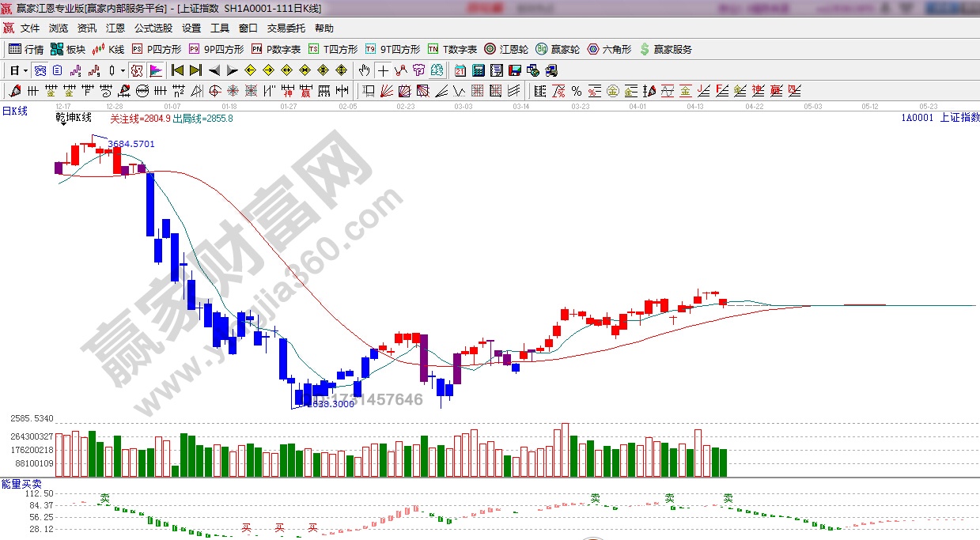Image resolution: width=980 pixels, height=540 pixels.
Task: Jump to the first bar (skip-to-start arrow)
Action: point(178,70)
